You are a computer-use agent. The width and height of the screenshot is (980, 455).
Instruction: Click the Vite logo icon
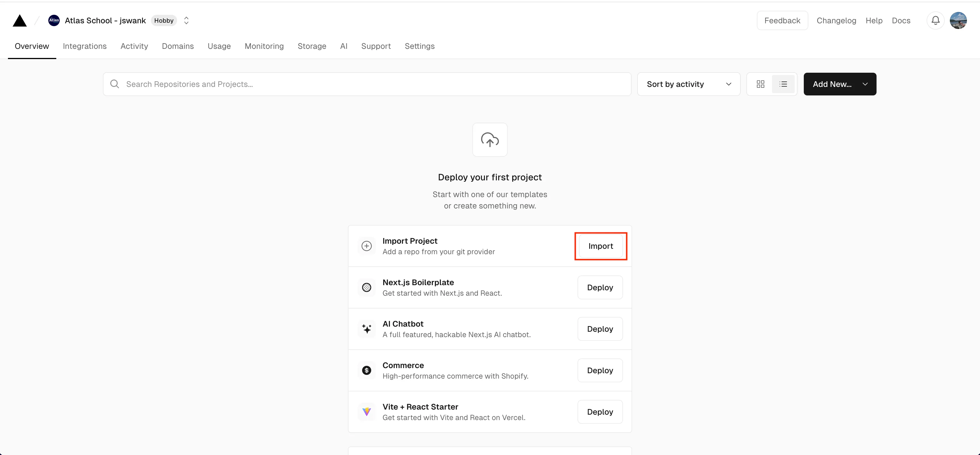(x=366, y=412)
